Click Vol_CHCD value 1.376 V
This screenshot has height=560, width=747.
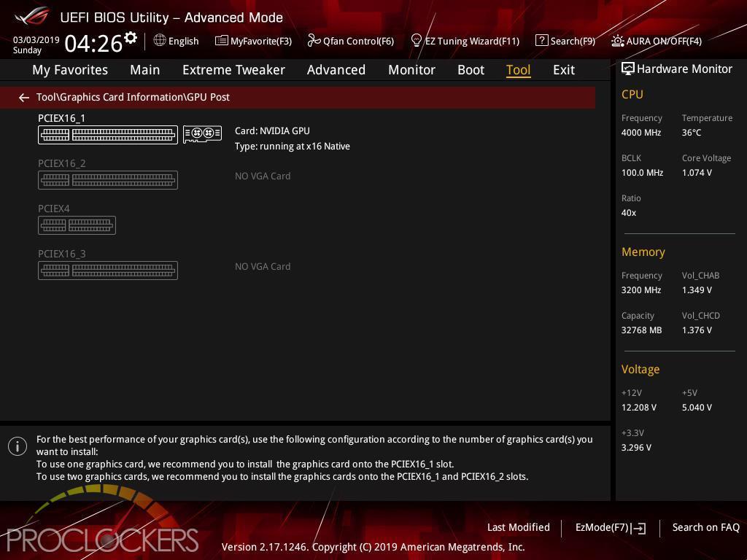[697, 330]
